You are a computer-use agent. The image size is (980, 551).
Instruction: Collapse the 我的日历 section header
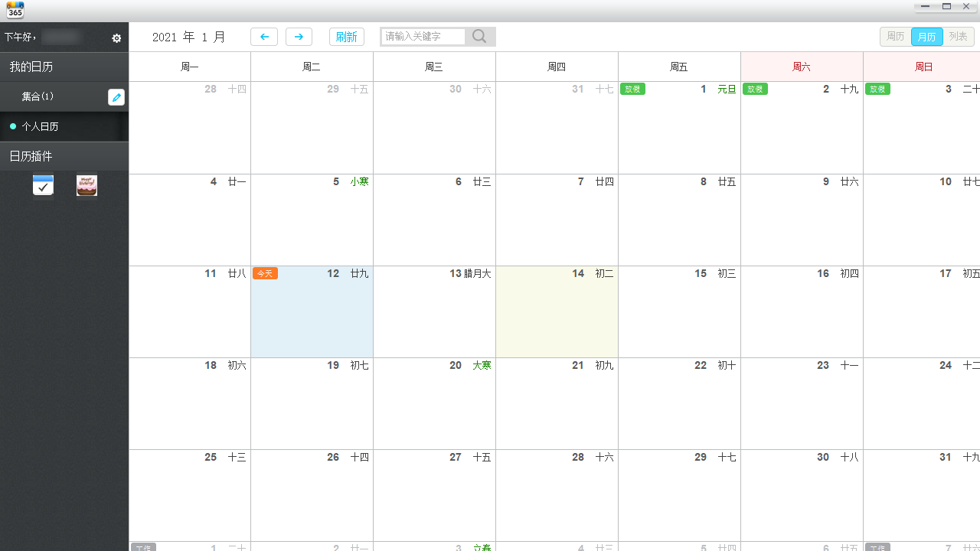[64, 67]
